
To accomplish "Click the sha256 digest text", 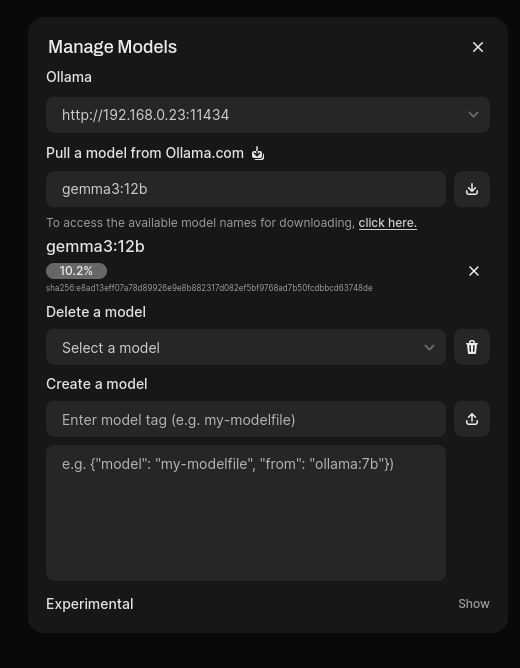I will coord(209,288).
